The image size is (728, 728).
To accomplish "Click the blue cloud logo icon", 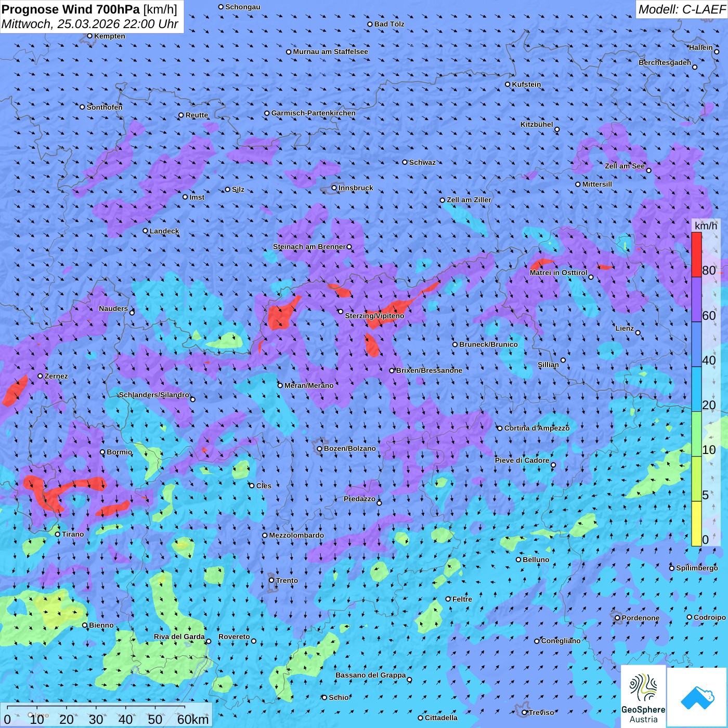I will pyautogui.click(x=697, y=698).
